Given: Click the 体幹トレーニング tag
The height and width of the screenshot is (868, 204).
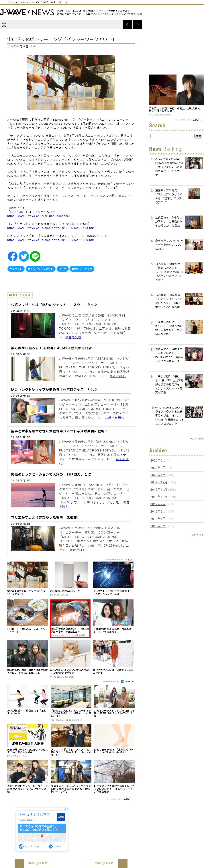Looking at the screenshot, I should [82, 269].
